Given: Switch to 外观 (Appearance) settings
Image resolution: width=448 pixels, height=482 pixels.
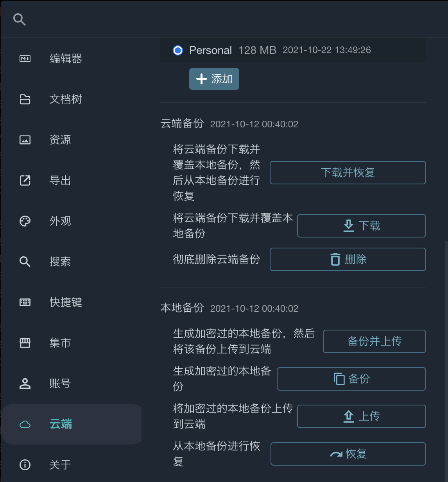Looking at the screenshot, I should pos(60,221).
